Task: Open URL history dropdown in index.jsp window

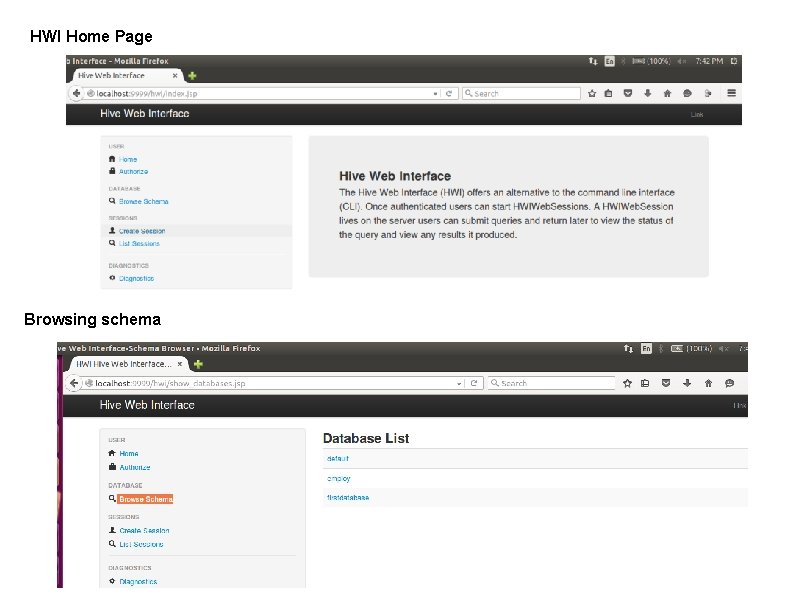Action: pyautogui.click(x=435, y=94)
